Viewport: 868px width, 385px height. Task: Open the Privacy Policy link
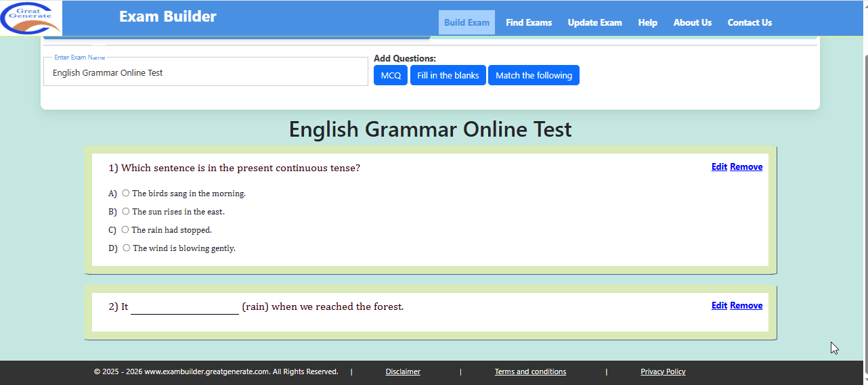[x=663, y=371]
